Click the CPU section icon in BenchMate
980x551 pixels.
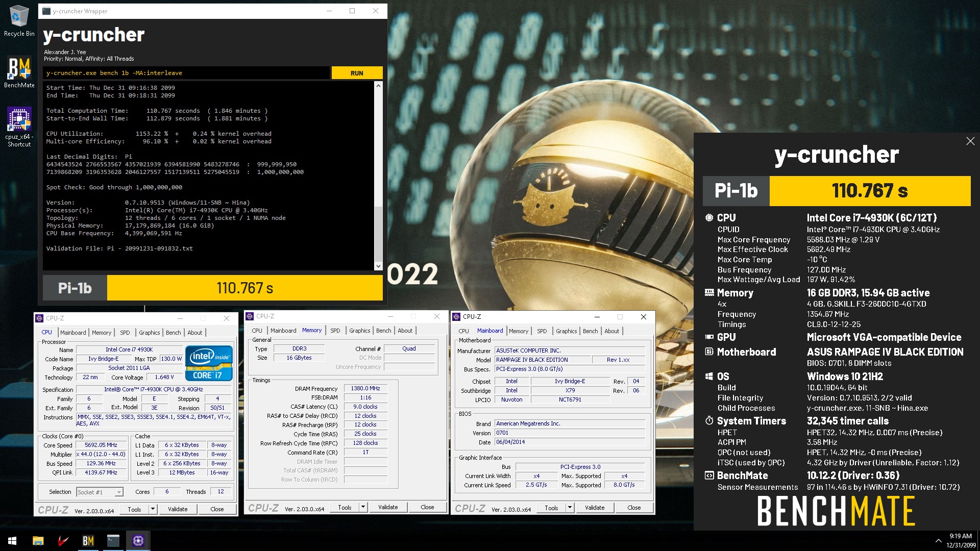click(x=709, y=218)
